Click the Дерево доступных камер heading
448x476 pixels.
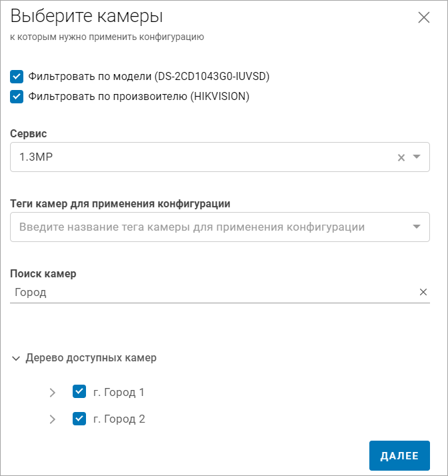pos(91,358)
